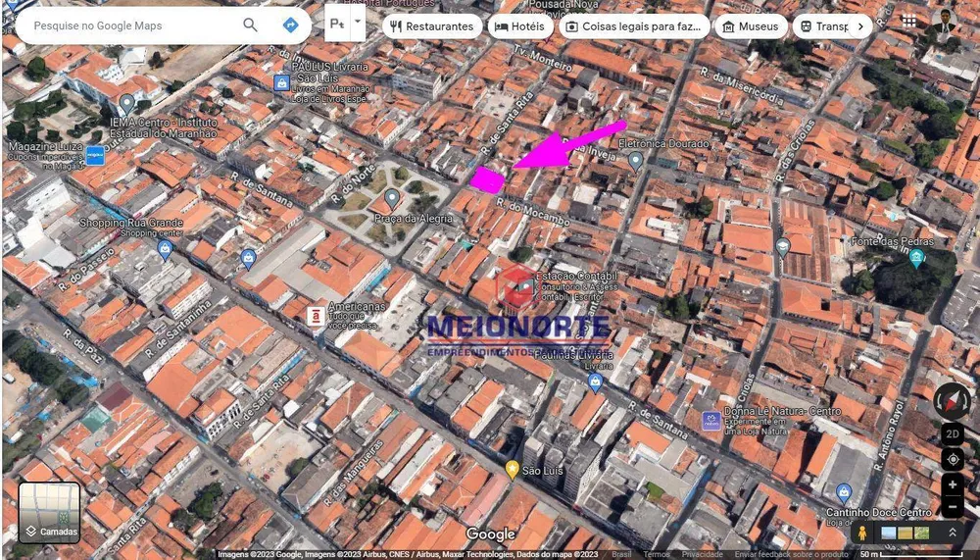Image resolution: width=980 pixels, height=560 pixels.
Task: Zoom out with the minus button
Action: 953,506
